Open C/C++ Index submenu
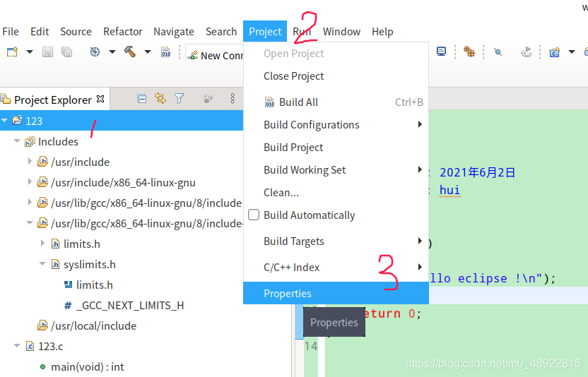The width and height of the screenshot is (588, 377). [336, 267]
